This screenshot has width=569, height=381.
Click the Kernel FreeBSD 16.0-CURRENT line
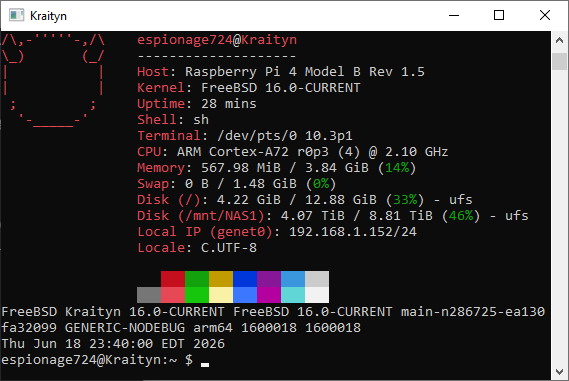click(249, 87)
